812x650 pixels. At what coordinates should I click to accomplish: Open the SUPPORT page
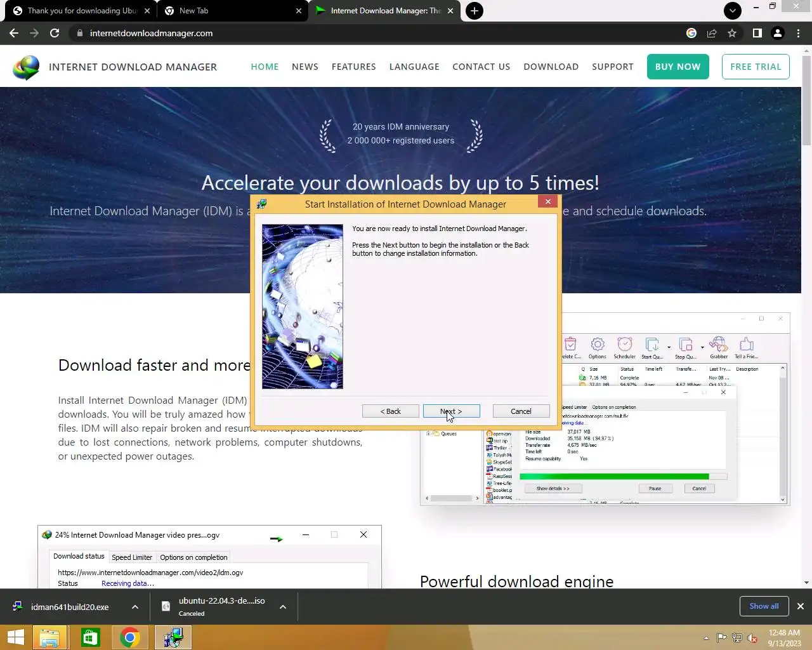[x=613, y=67]
